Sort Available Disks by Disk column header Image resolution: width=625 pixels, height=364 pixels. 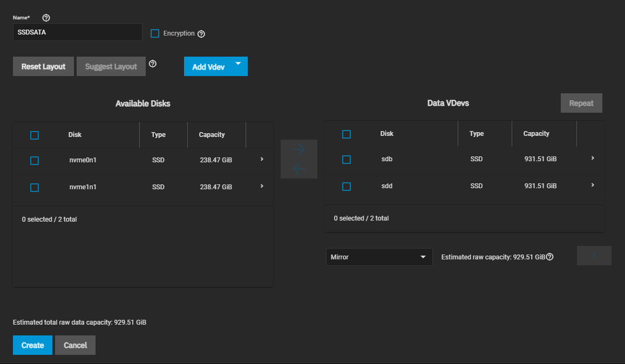75,135
